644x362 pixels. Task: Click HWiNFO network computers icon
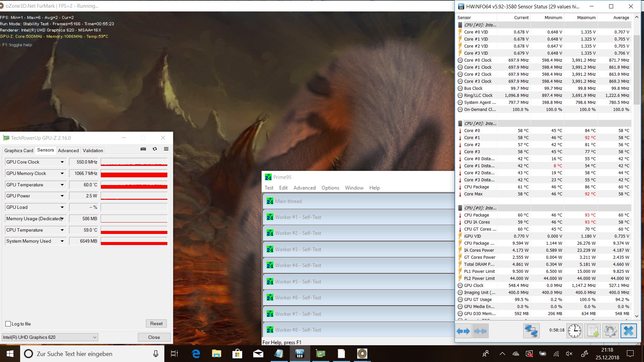coord(531,331)
